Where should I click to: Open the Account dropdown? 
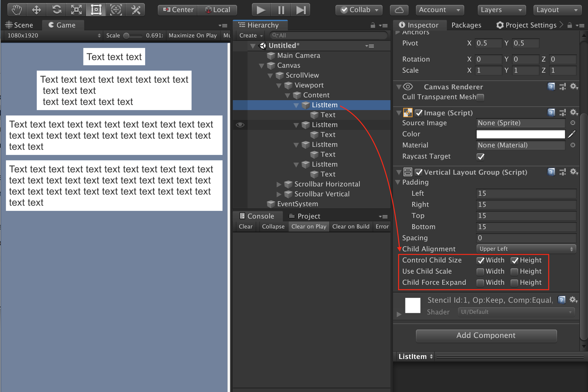tap(440, 10)
